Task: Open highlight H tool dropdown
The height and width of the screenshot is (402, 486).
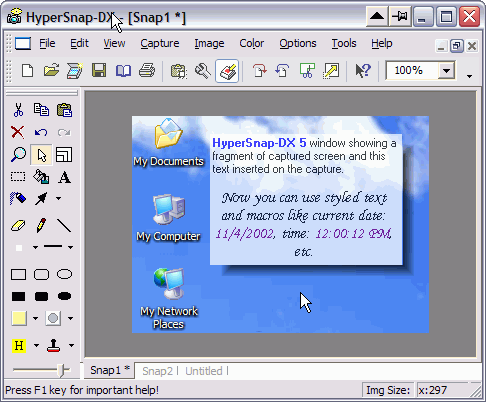Action: point(36,346)
